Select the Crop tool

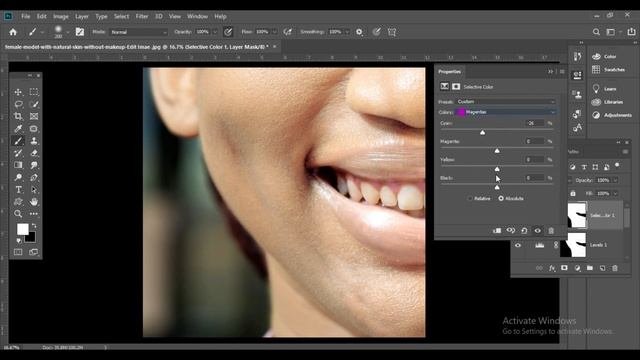coord(18,116)
